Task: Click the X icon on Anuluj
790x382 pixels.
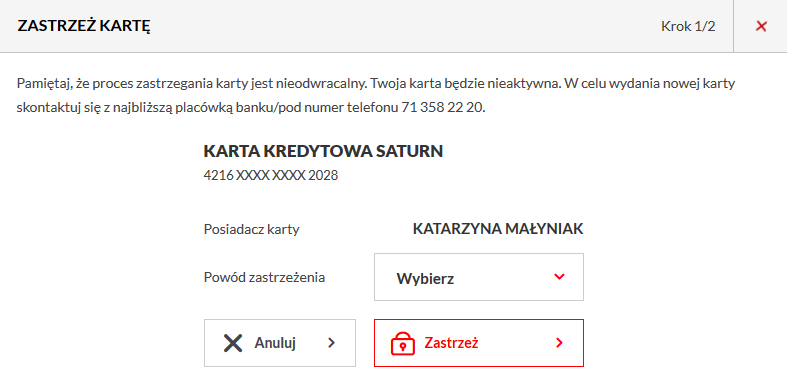Action: click(233, 343)
